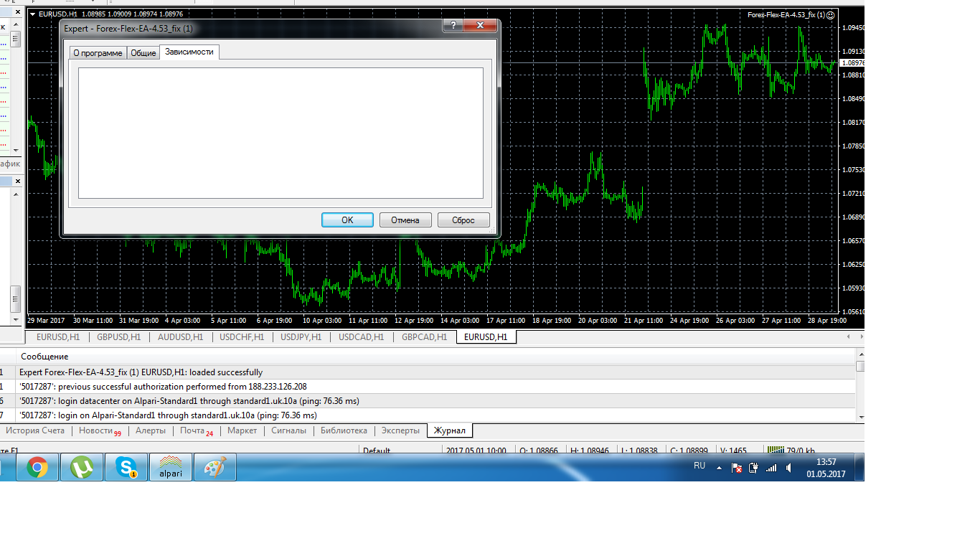Open the "Библиотека" terminal tab
This screenshot has height=551, width=980.
click(344, 431)
